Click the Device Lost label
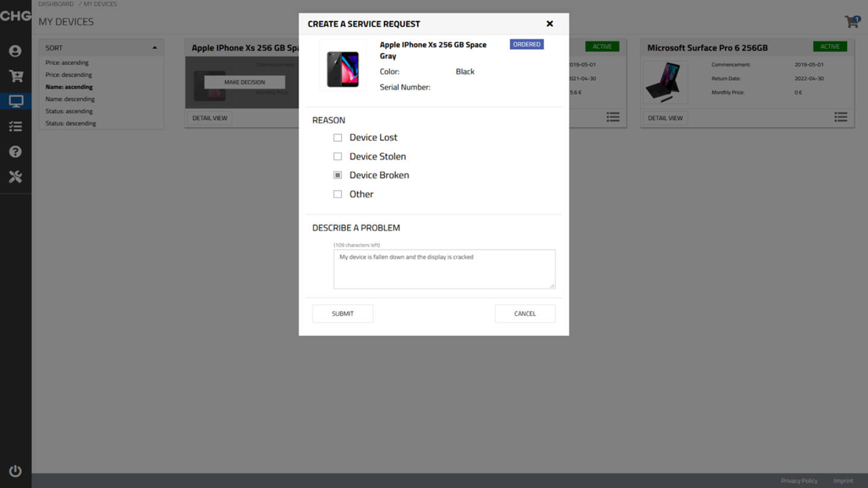868x488 pixels. tap(373, 137)
